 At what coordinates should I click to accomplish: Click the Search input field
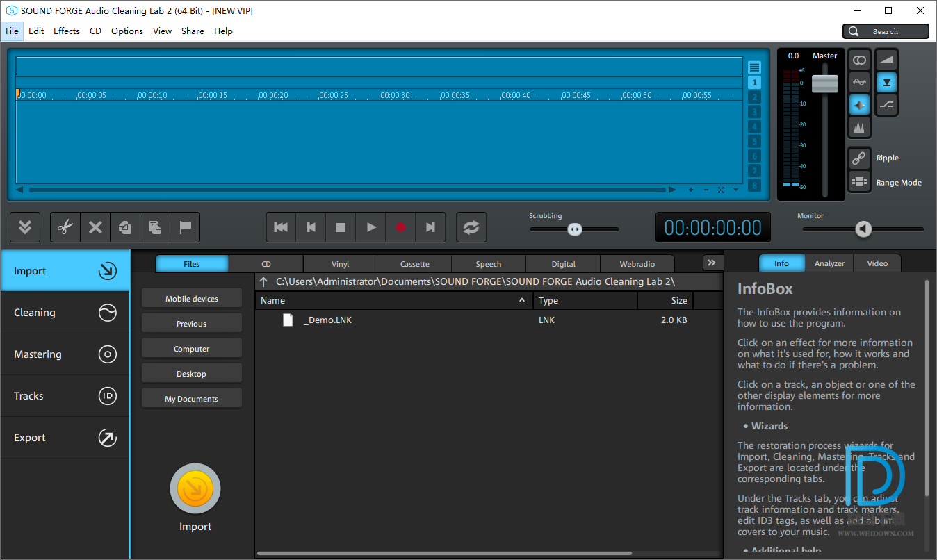click(x=886, y=31)
